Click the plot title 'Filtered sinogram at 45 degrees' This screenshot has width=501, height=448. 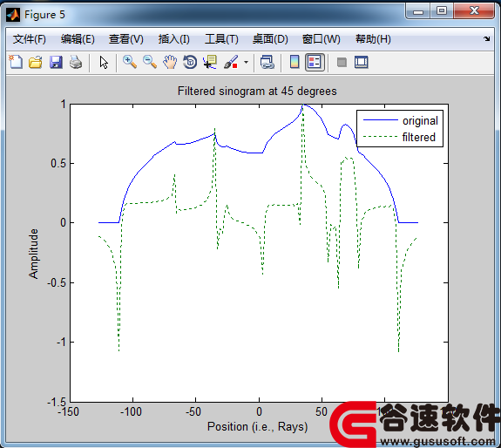(257, 91)
